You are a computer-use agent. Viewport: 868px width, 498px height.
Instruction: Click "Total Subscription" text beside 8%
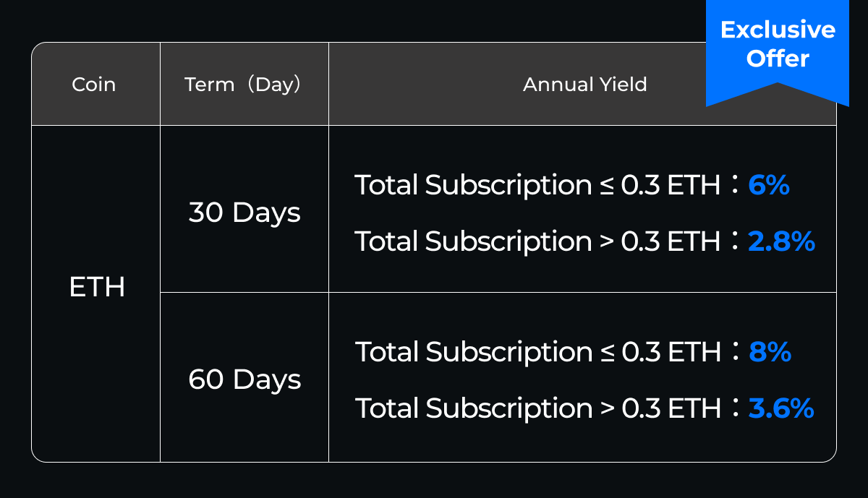474,352
